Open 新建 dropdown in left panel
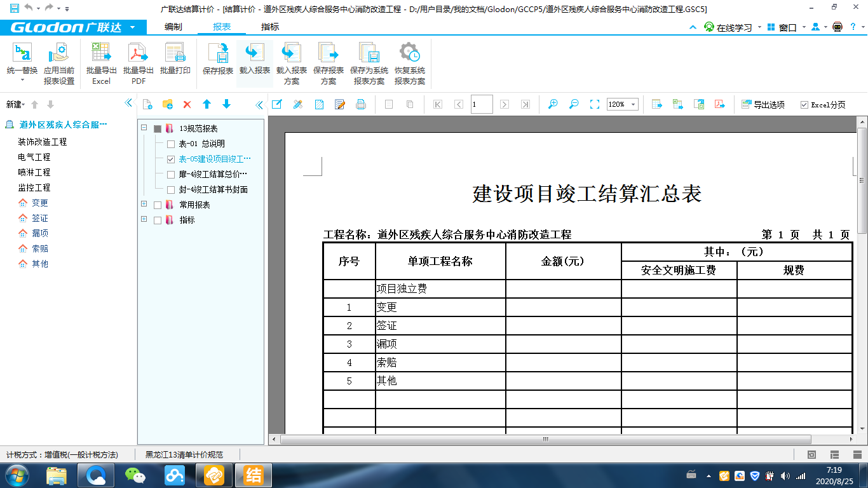 (x=16, y=104)
